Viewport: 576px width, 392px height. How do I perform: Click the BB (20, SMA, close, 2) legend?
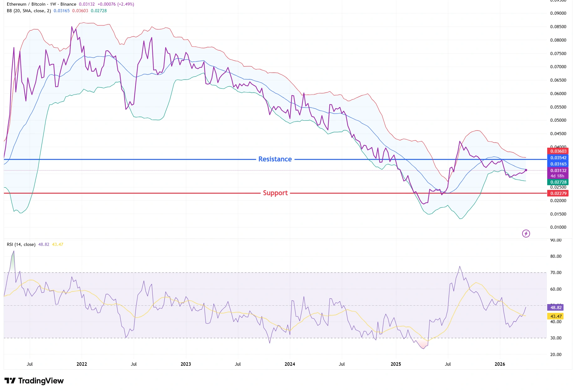click(x=29, y=11)
